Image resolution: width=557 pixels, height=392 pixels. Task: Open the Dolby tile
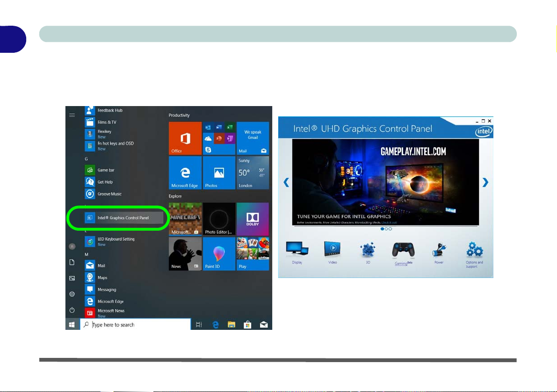tap(253, 219)
